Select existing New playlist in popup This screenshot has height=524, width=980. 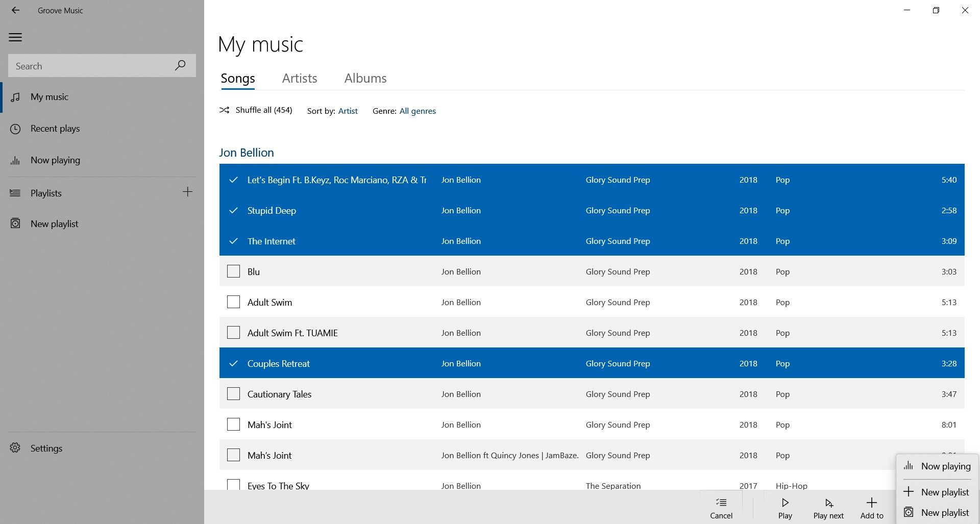tap(938, 513)
